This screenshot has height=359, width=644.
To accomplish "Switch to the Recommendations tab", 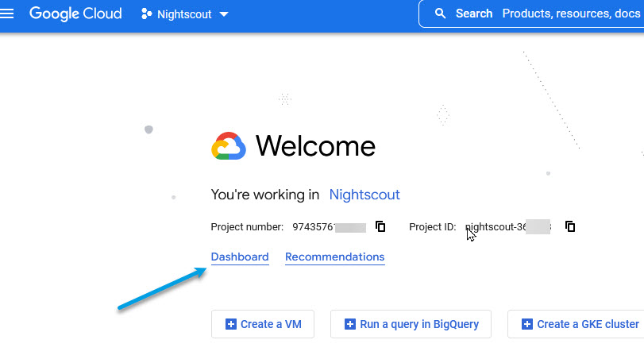I will tap(334, 257).
